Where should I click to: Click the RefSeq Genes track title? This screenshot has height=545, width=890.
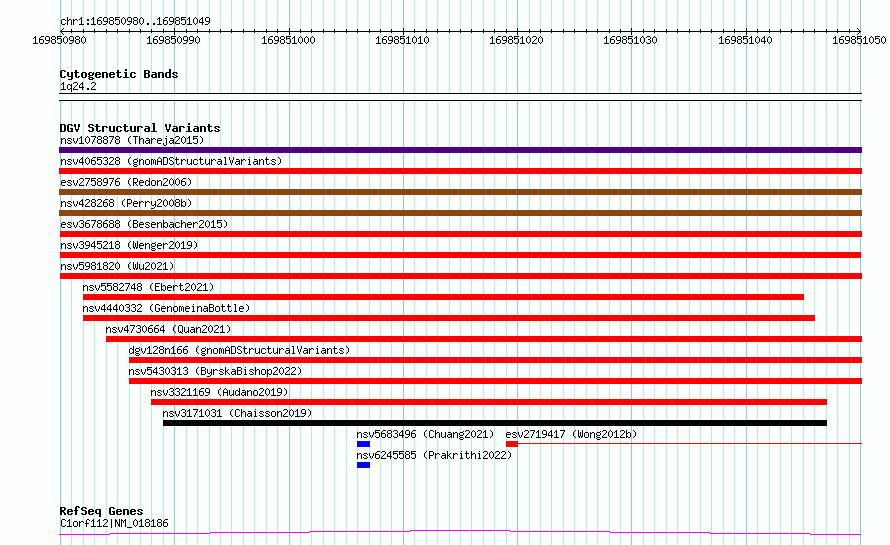(x=101, y=511)
